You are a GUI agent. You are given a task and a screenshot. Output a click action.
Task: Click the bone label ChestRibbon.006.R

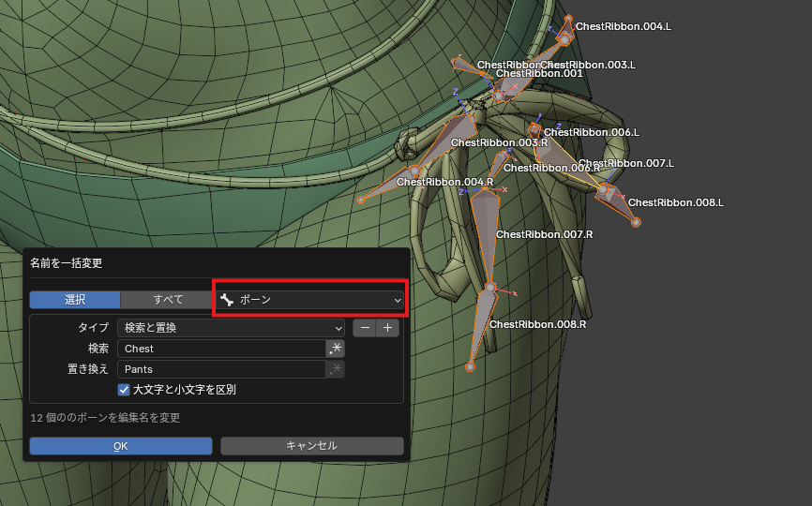551,168
